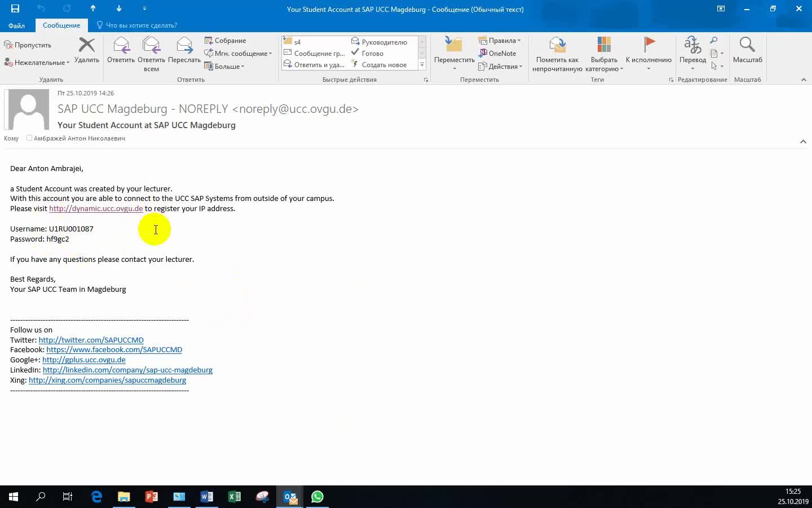Screen dimensions: 812x508
Task: Forward the email with Переслать
Action: coord(184,50)
